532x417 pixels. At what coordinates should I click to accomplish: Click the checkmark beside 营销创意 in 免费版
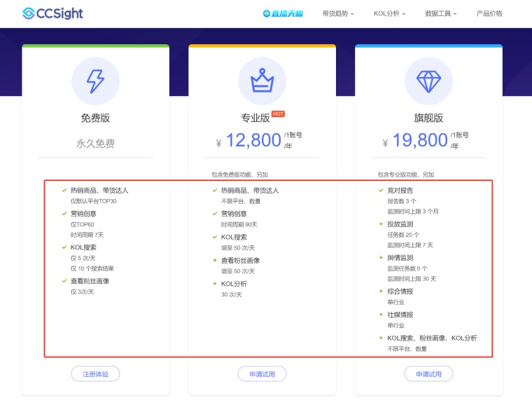pyautogui.click(x=64, y=214)
